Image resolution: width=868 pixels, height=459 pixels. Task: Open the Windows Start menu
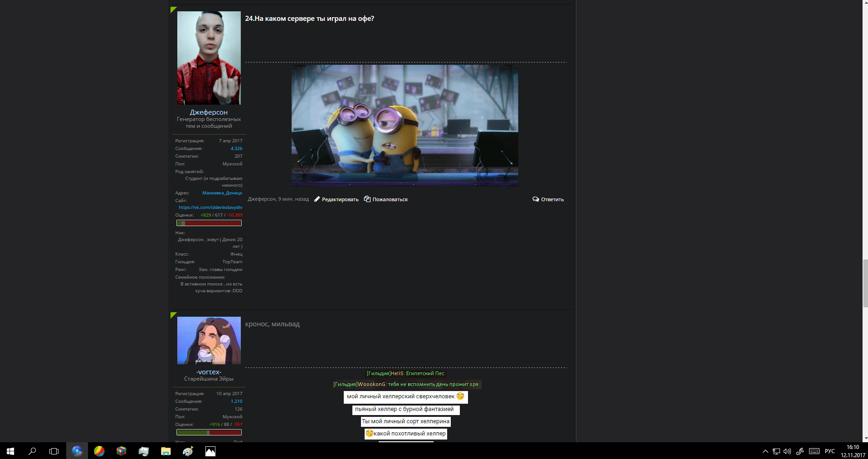pyautogui.click(x=10, y=451)
